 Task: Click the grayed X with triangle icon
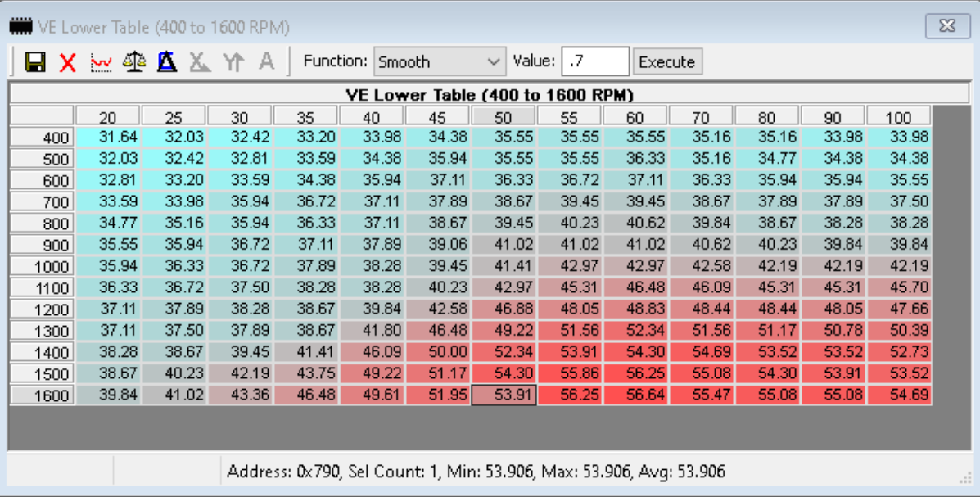[200, 62]
